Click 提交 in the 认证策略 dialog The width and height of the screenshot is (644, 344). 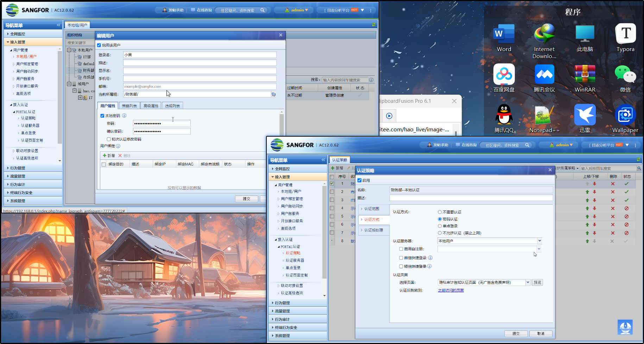coord(516,333)
